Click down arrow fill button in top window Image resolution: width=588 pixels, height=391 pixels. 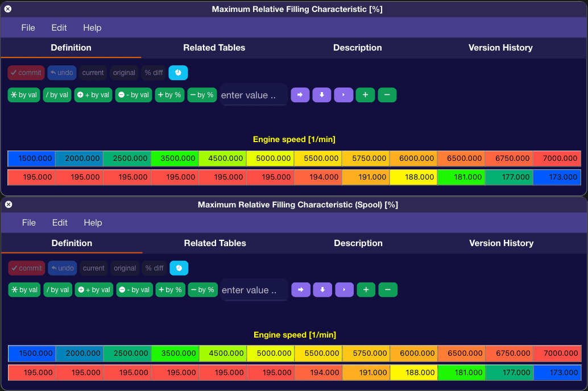click(x=322, y=95)
